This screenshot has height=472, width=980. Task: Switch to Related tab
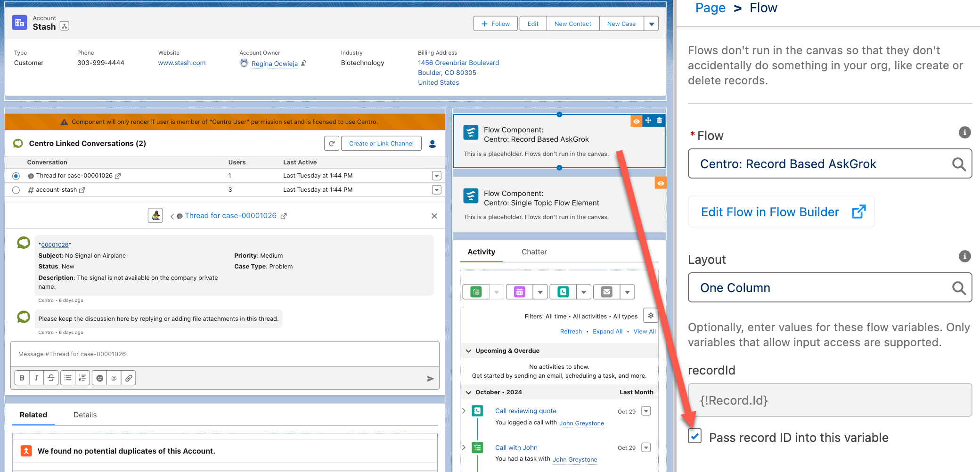tap(33, 415)
